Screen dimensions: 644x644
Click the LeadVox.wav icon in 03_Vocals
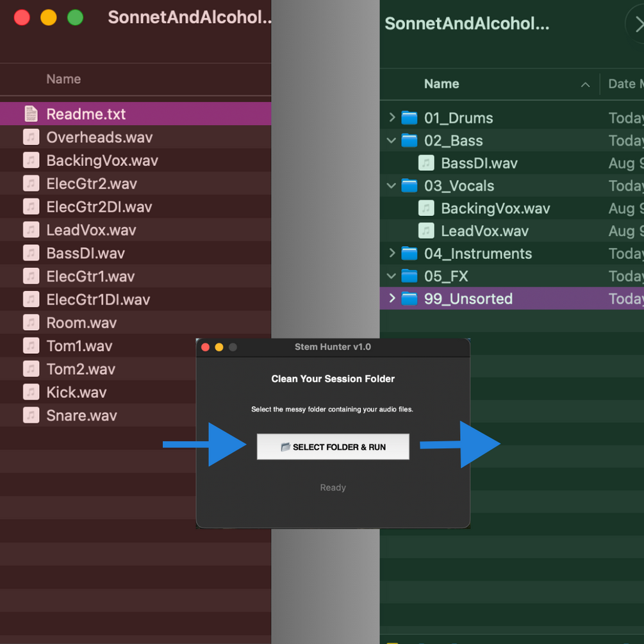(426, 231)
